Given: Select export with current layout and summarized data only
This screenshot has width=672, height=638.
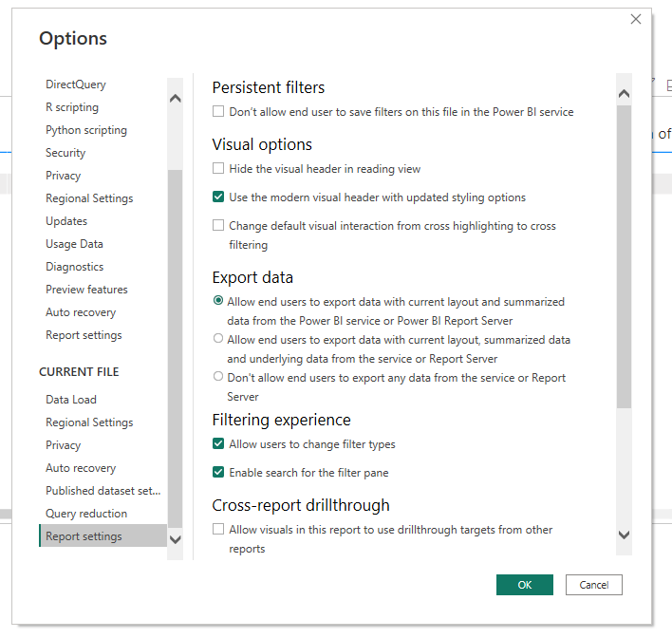Looking at the screenshot, I should 218,301.
